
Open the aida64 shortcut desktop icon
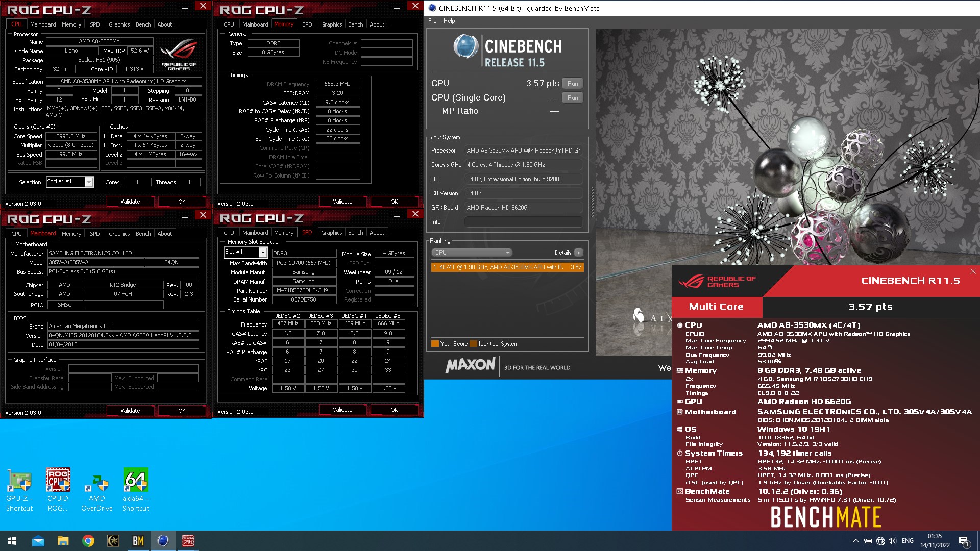136,489
